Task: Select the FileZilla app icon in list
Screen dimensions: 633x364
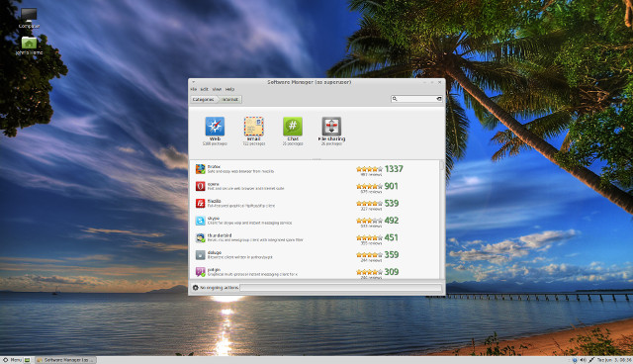Action: tap(200, 203)
